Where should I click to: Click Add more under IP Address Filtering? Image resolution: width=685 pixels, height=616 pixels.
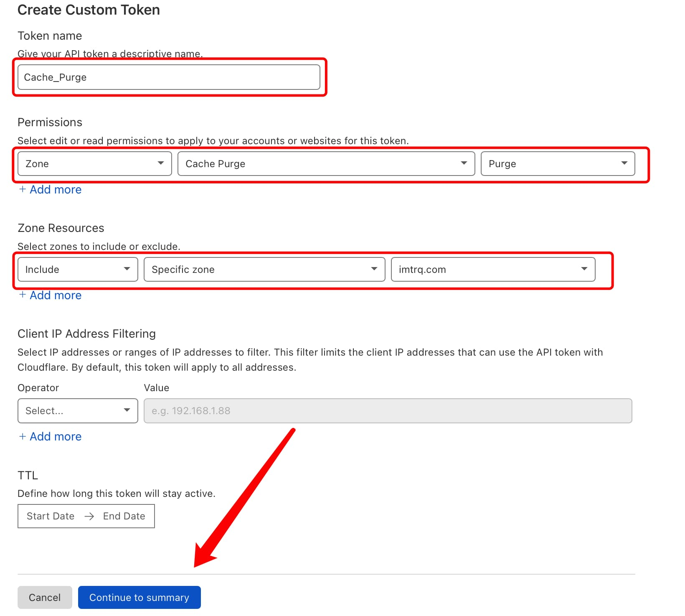[x=56, y=437]
